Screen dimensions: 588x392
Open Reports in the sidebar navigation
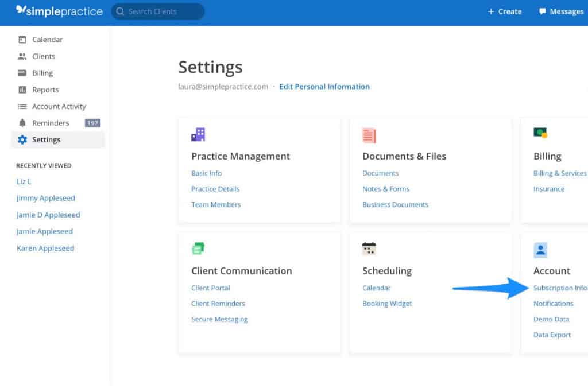pos(45,90)
